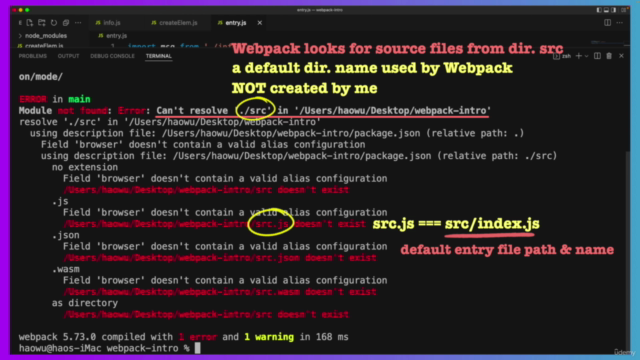The height and width of the screenshot is (360, 640).
Task: Toggle the primary sidebar layout icon
Action: coord(599,10)
